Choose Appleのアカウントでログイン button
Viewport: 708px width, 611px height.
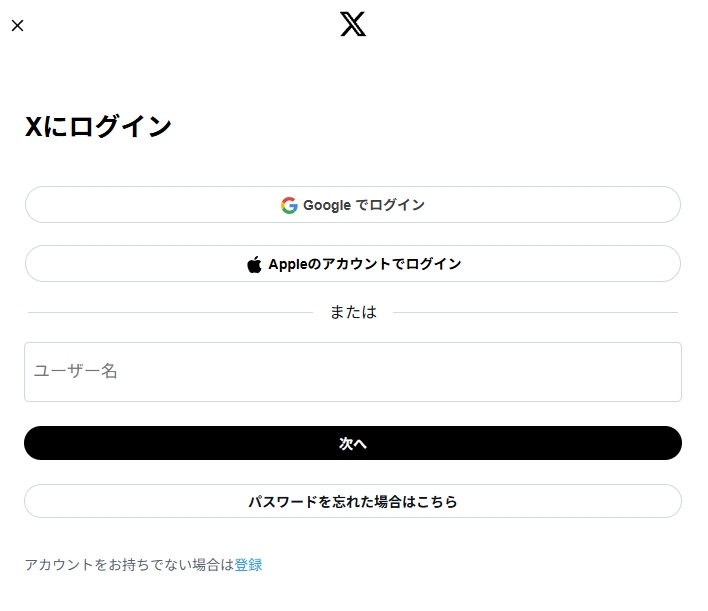pos(353,264)
